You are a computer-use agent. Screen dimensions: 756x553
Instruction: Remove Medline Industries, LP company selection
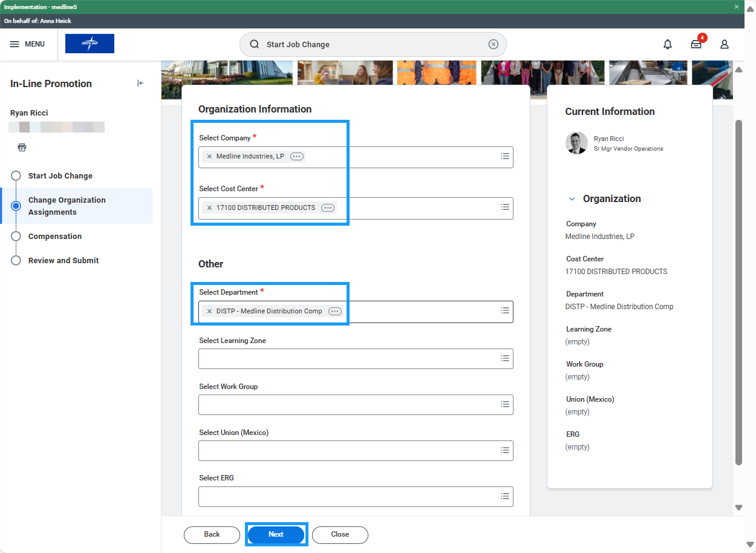[x=209, y=156]
